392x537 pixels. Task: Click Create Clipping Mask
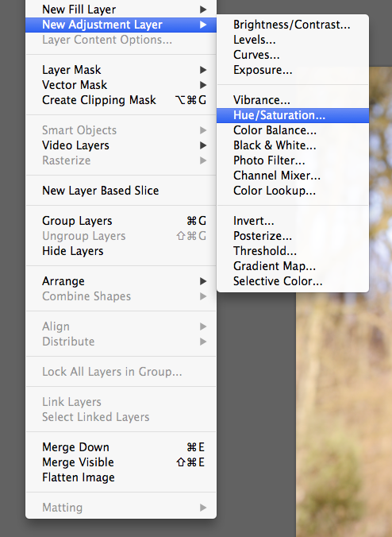click(121, 100)
